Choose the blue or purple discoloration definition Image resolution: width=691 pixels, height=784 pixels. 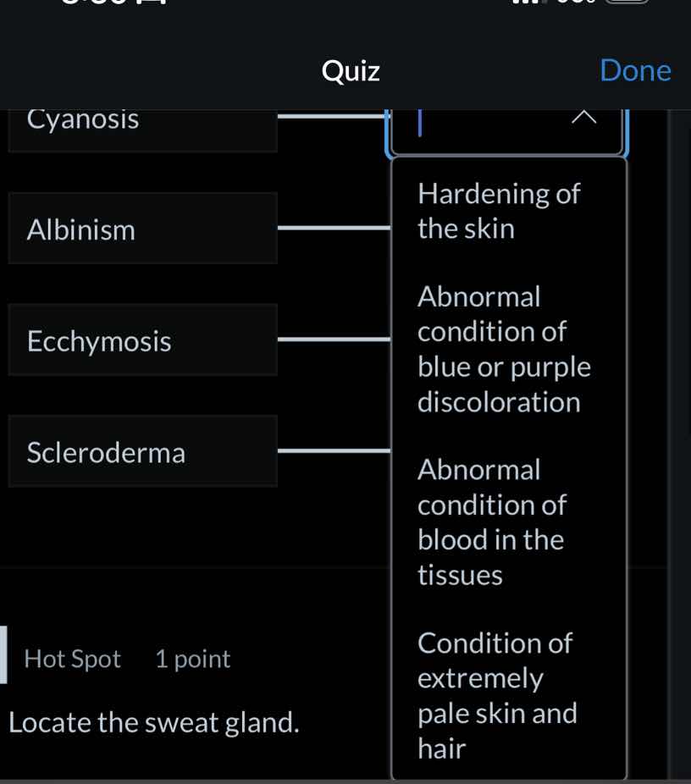[x=503, y=349]
